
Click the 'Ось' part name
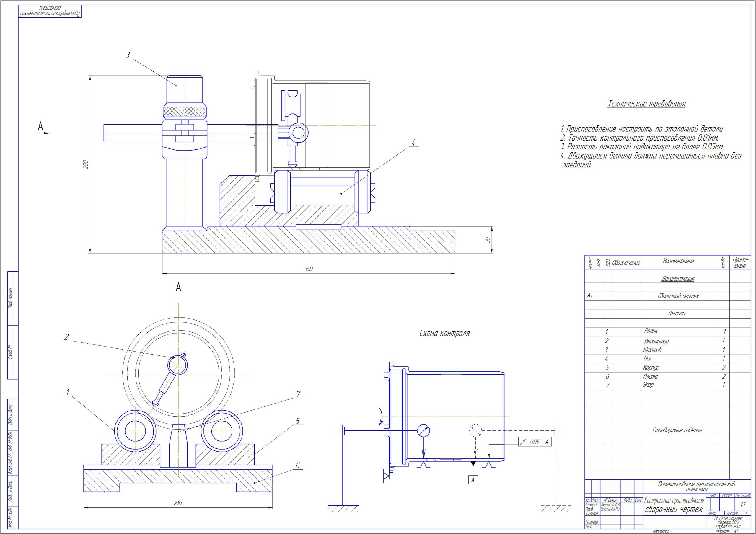pos(647,359)
